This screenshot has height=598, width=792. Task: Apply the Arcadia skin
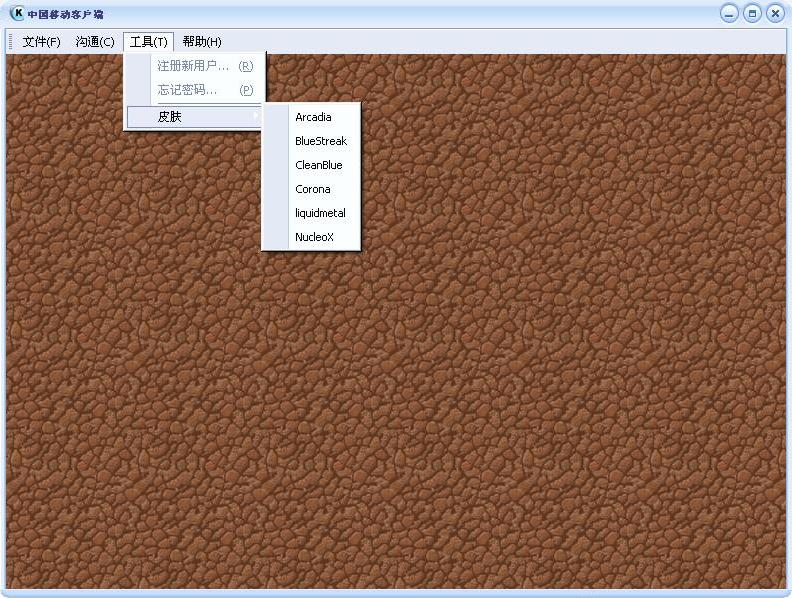pos(313,117)
